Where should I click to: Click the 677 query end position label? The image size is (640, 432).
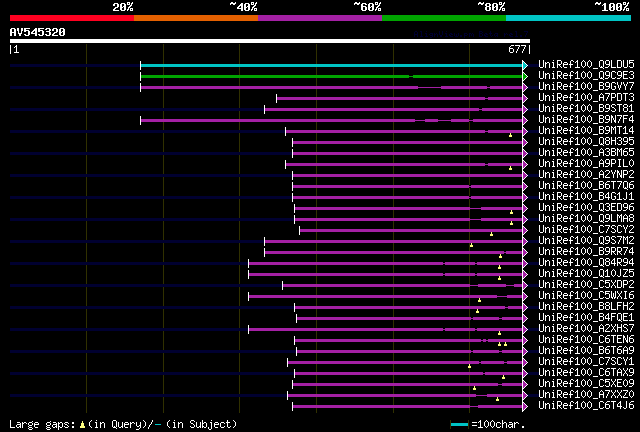pos(517,49)
